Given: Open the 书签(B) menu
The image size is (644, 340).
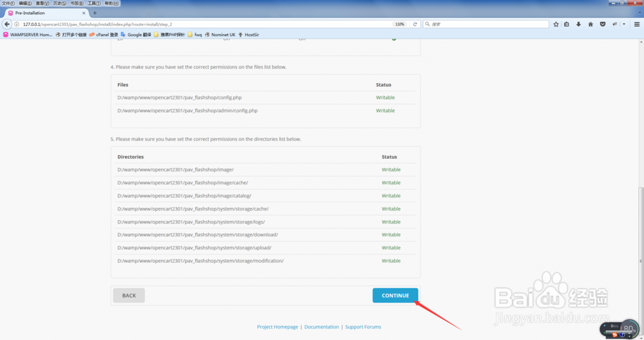Looking at the screenshot, I should pyautogui.click(x=77, y=3).
